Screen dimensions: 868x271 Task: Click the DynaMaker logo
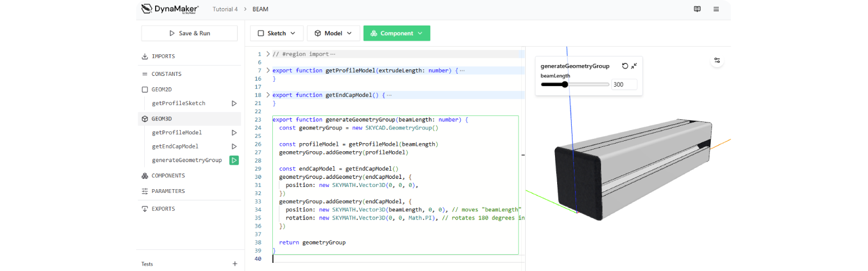[x=170, y=9]
